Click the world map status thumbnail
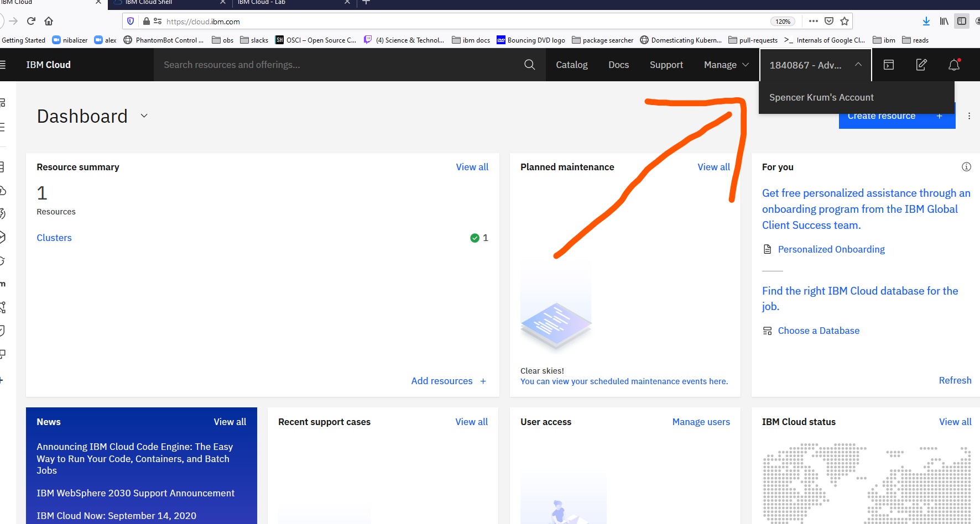Image resolution: width=980 pixels, height=524 pixels. [867, 483]
